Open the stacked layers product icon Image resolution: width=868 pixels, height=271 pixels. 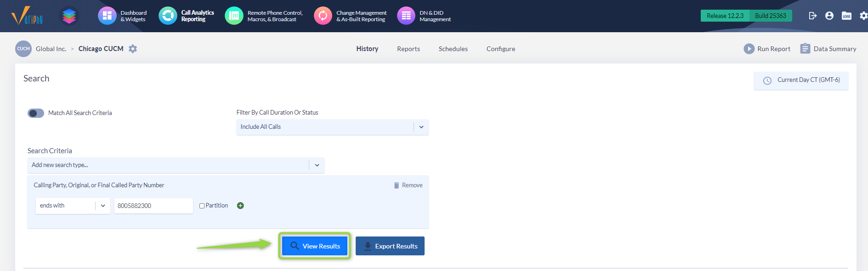coord(69,16)
